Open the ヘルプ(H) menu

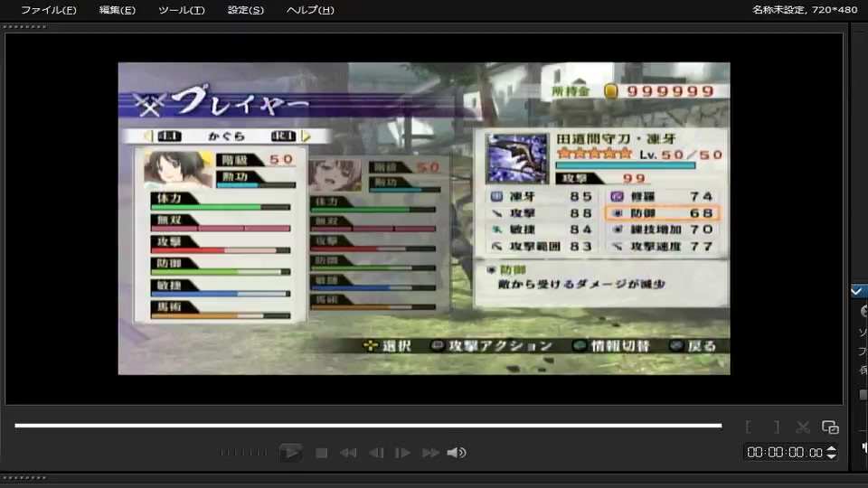[310, 10]
